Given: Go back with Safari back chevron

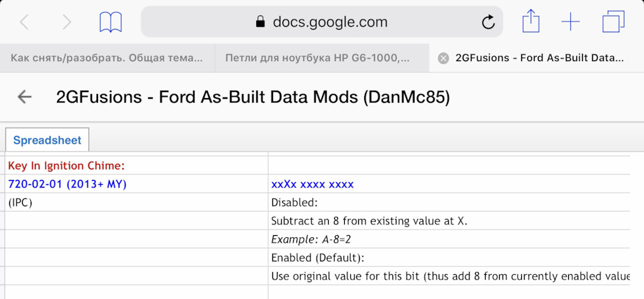Looking at the screenshot, I should coord(24,22).
